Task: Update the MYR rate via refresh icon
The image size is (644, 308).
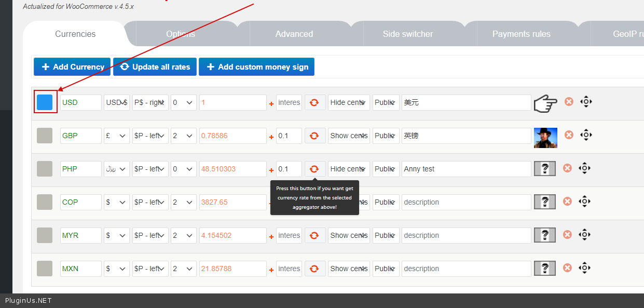Action: tap(314, 235)
